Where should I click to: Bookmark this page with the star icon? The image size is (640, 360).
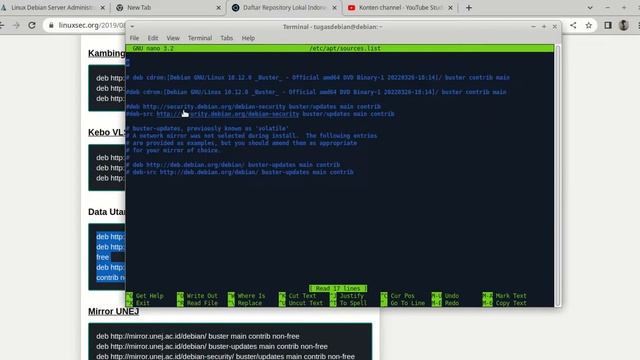589,25
